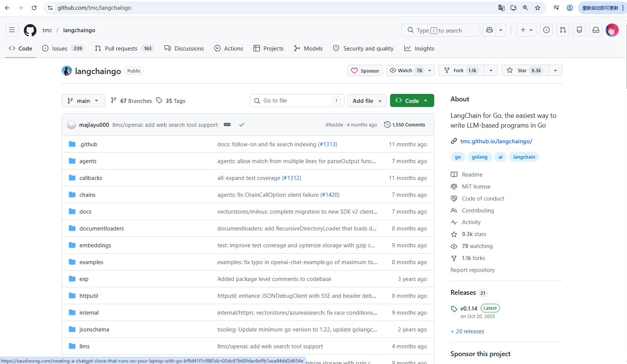This screenshot has width=627, height=364.
Task: Click the Sponsor button
Action: coord(365,71)
